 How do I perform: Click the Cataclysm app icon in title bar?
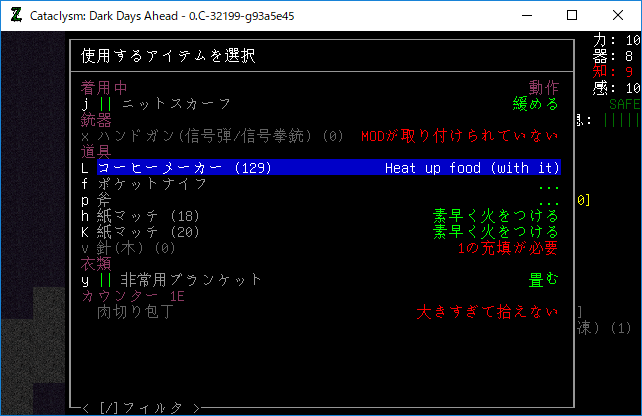[15, 15]
